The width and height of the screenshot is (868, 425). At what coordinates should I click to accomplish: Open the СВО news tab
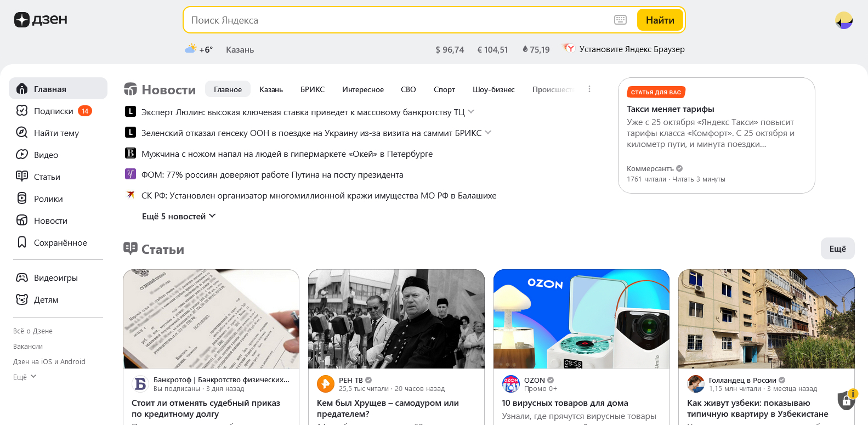409,89
